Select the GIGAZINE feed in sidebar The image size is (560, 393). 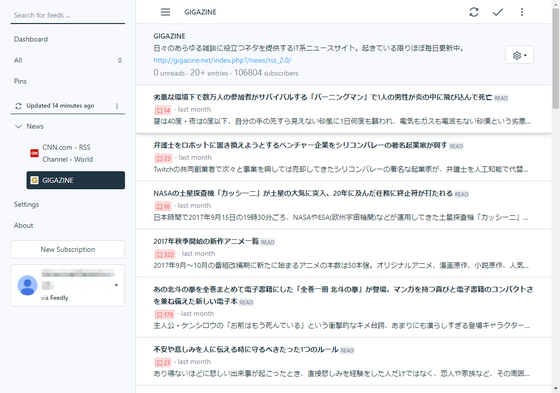tap(76, 180)
